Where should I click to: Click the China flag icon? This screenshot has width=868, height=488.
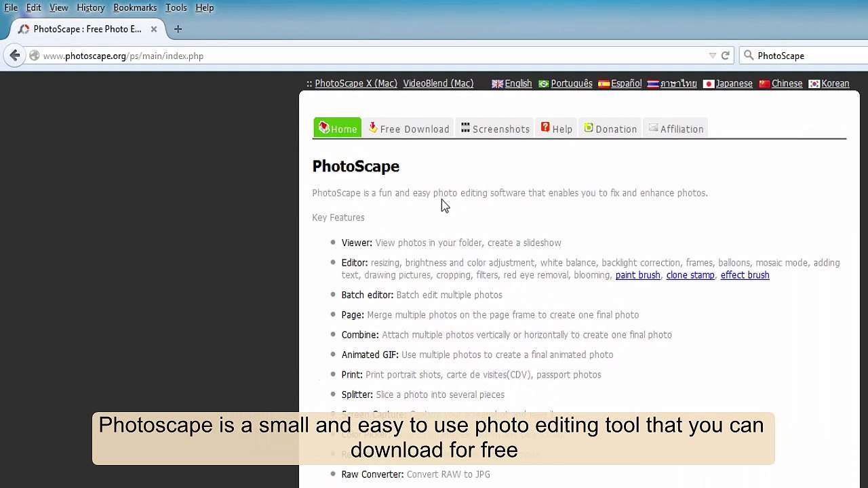[x=764, y=83]
